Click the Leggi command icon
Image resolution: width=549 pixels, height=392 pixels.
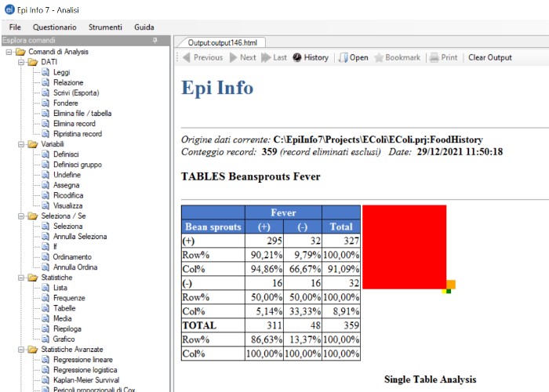(45, 72)
